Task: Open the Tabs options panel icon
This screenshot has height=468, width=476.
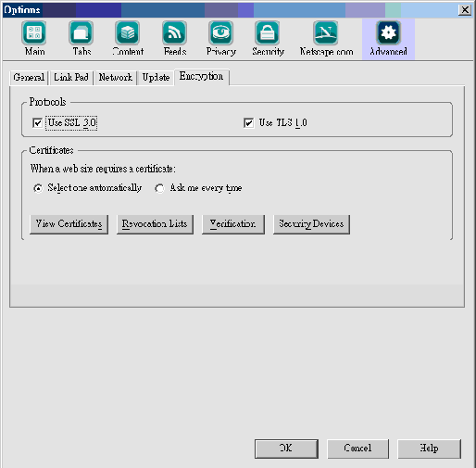Action: coord(81,32)
